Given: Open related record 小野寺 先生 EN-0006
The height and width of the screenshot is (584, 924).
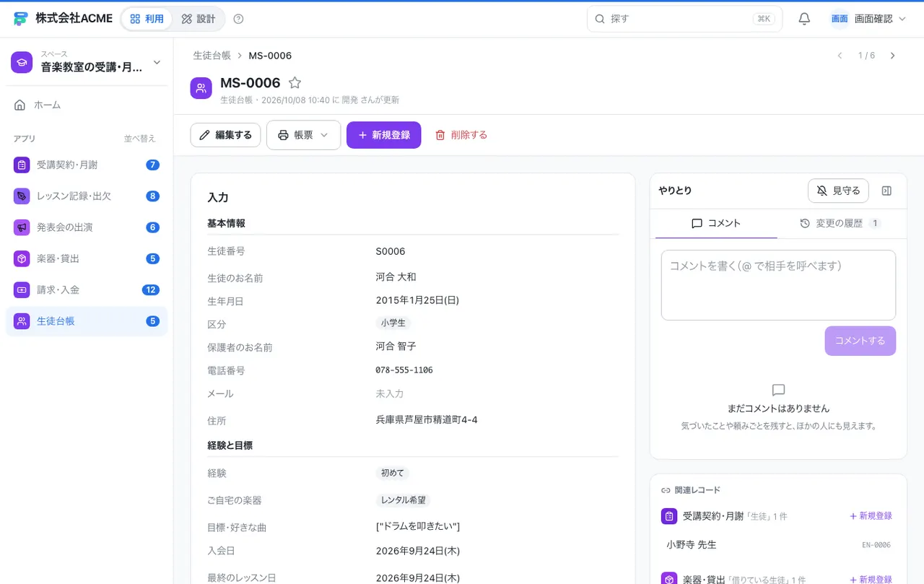Looking at the screenshot, I should click(x=778, y=544).
